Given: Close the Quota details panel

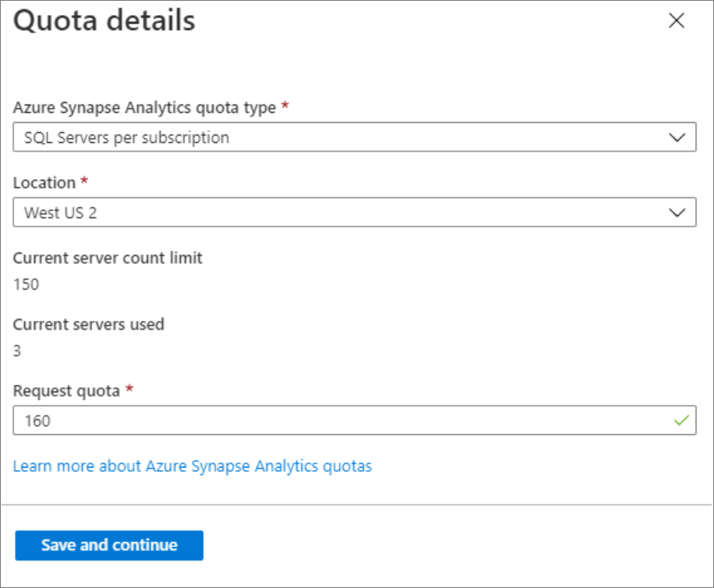Looking at the screenshot, I should pyautogui.click(x=676, y=22).
